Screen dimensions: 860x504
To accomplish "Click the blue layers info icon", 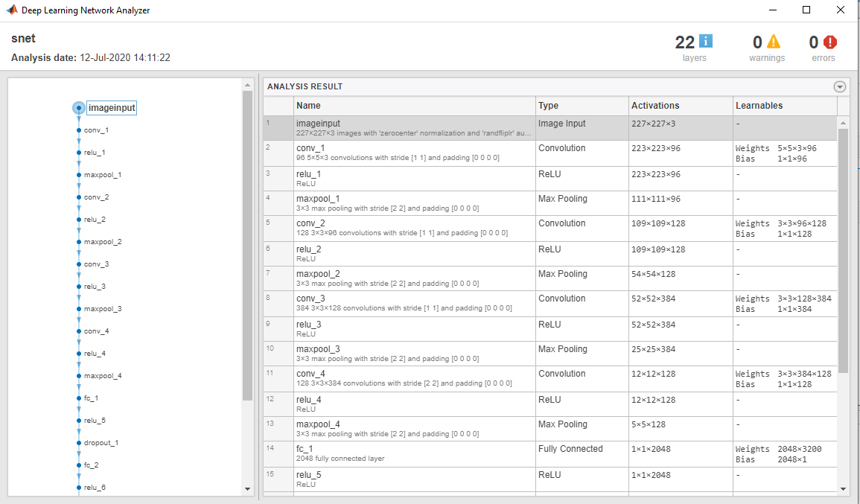I will [706, 41].
